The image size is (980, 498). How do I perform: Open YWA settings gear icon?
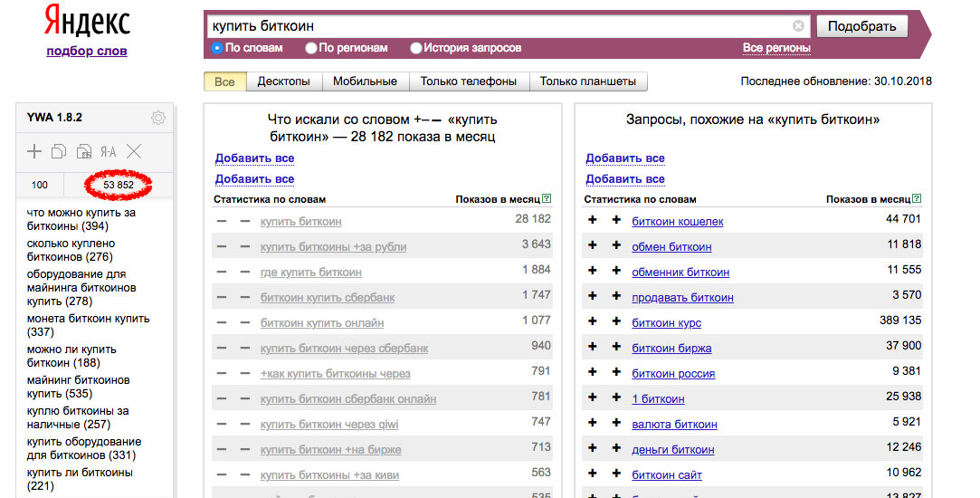coord(158,118)
